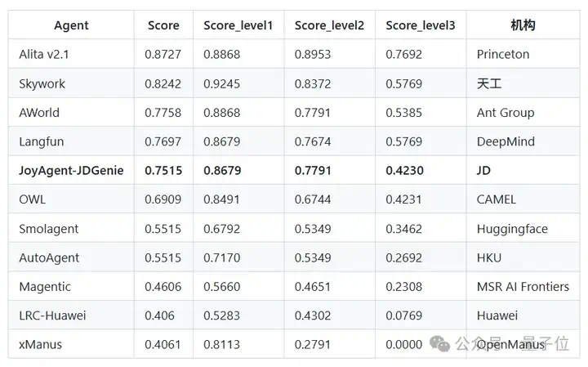Select the xManus agent cell
588x367 pixels.
click(41, 344)
